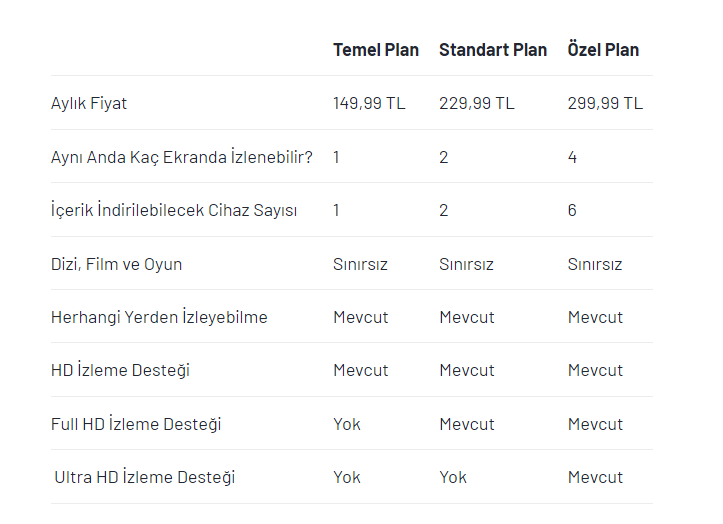Click Full HD İzleme Desteği row label
723x524 pixels.
pos(136,424)
